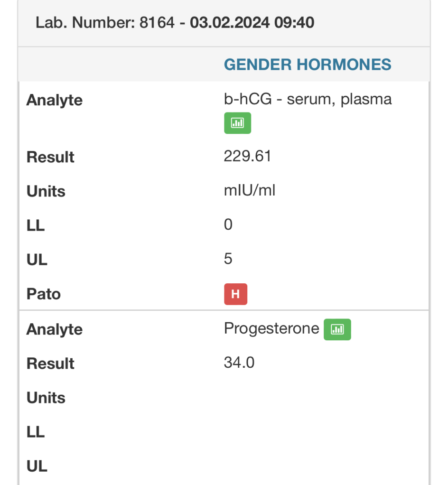Select the b-hCG - serum, plasma analyte name
This screenshot has height=485, width=448.
[308, 99]
